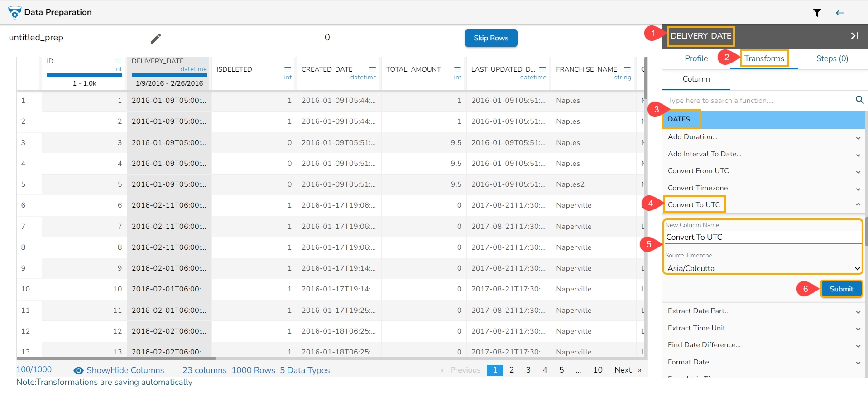
Task: Open the TOTAL_AMOUNT column menu icon
Action: click(x=457, y=69)
